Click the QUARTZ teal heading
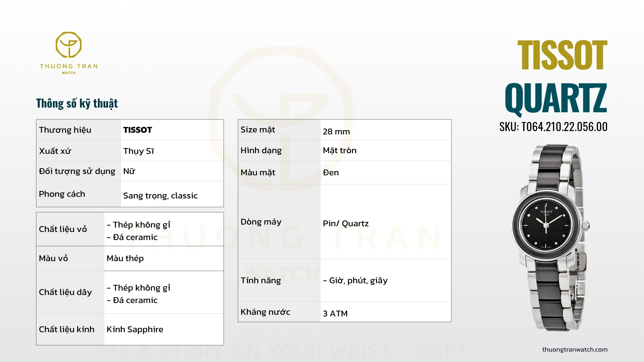 [556, 98]
